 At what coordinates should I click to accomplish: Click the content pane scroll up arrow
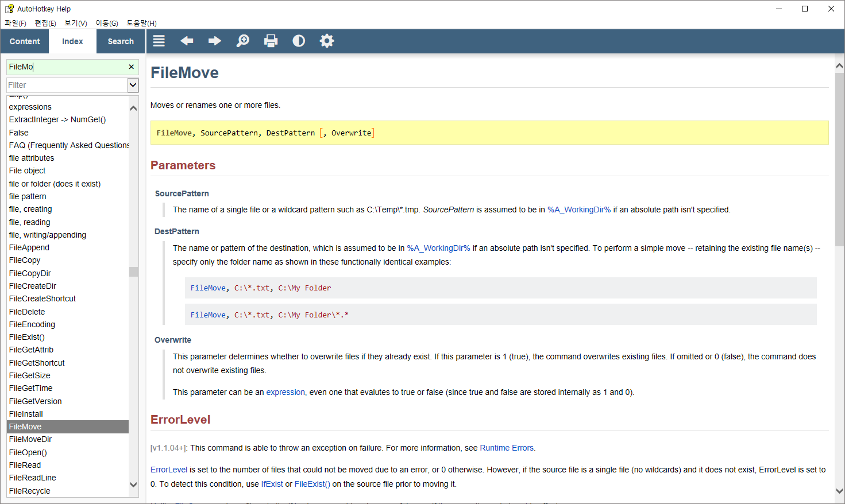(839, 66)
